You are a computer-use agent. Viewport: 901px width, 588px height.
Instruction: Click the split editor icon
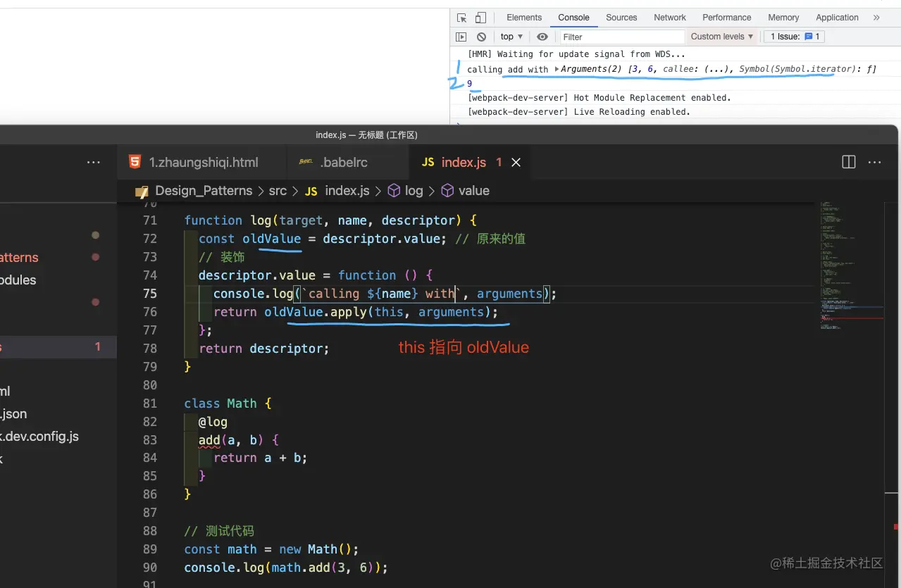(849, 162)
